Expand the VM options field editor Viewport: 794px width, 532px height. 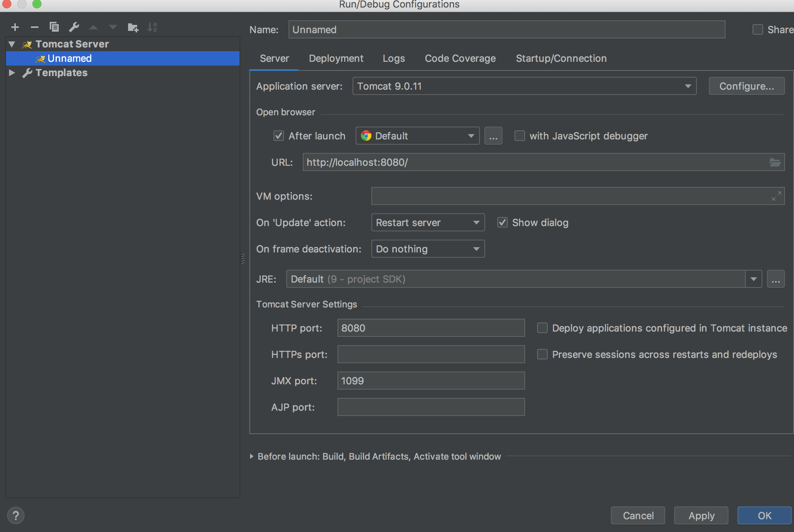tap(776, 196)
